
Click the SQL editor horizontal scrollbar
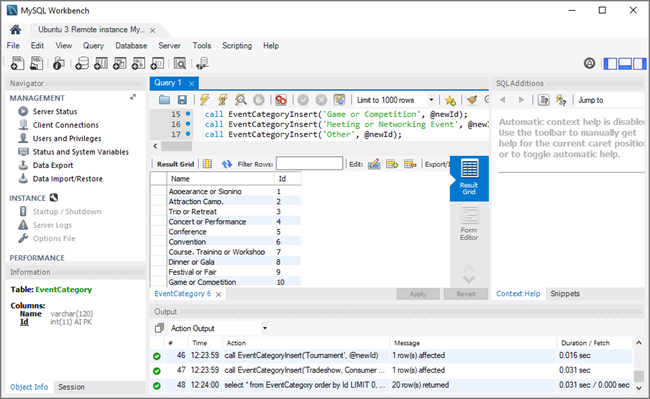pyautogui.click(x=177, y=146)
